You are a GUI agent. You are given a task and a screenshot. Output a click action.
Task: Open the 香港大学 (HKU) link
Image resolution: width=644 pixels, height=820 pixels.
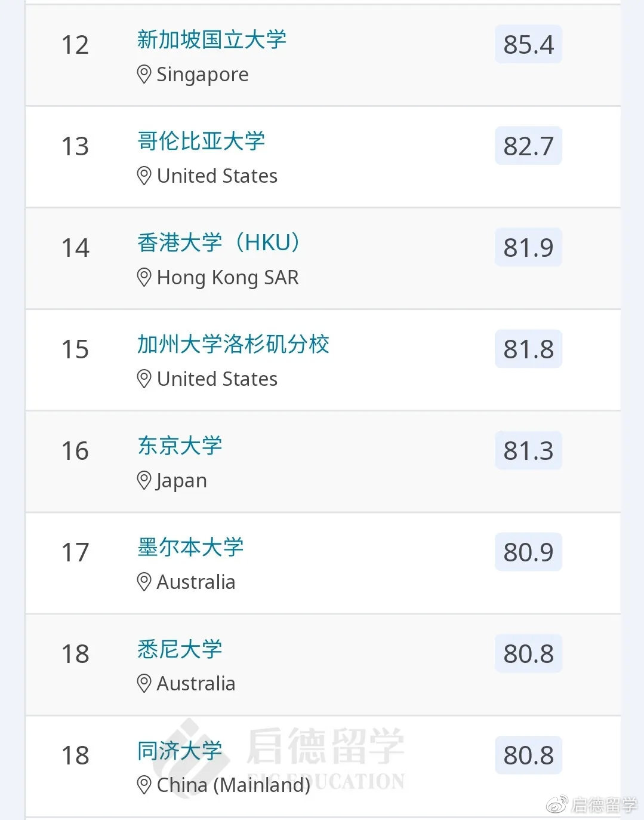tap(219, 243)
